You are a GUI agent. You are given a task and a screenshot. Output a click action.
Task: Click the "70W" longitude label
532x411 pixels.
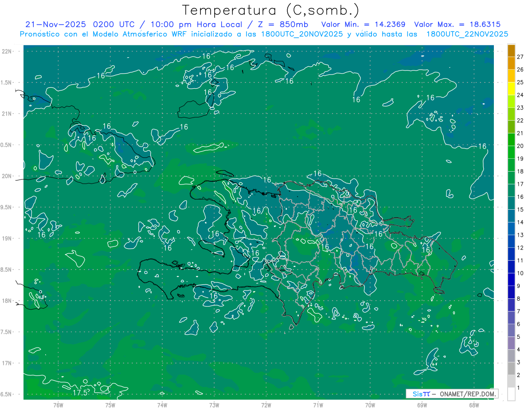pos(370,405)
